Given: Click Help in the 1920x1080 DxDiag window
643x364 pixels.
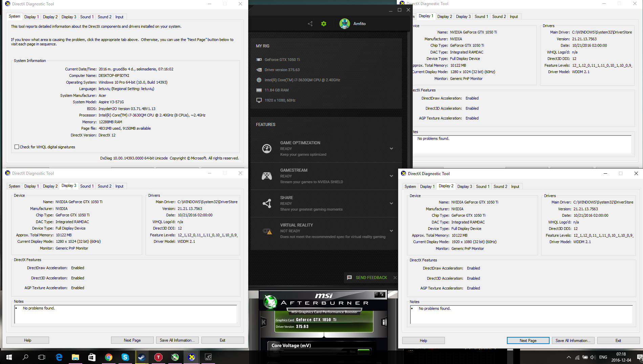Looking at the screenshot, I should coord(424,341).
